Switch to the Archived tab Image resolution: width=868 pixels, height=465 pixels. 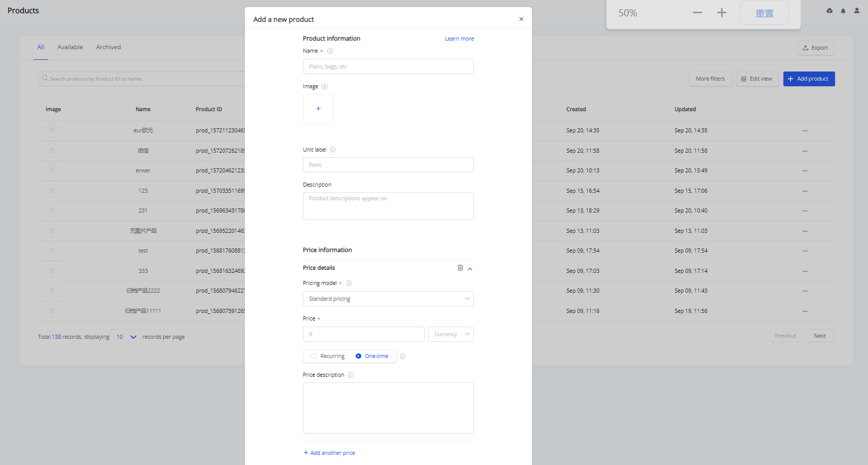click(x=108, y=47)
